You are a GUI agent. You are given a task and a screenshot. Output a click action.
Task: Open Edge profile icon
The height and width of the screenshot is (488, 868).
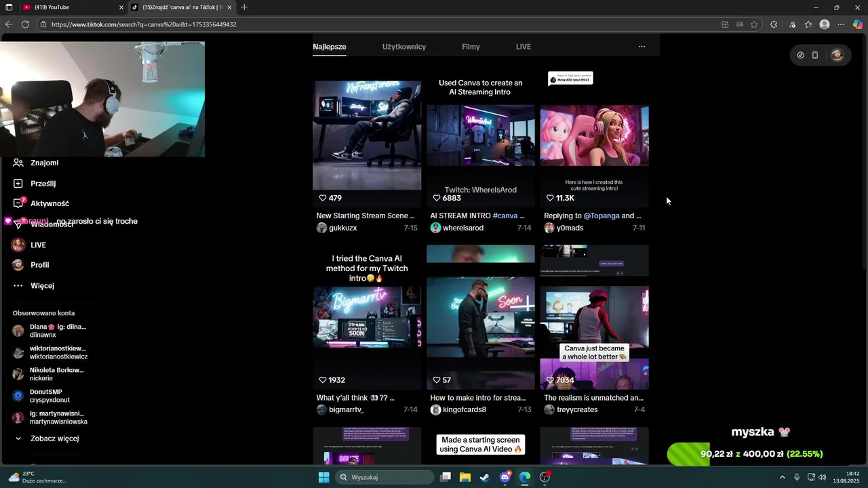825,24
